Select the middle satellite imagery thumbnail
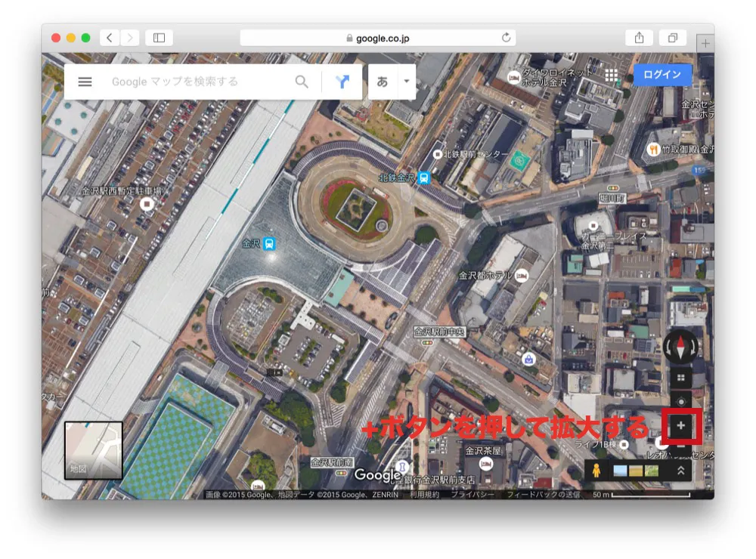The height and width of the screenshot is (559, 756). (634, 471)
